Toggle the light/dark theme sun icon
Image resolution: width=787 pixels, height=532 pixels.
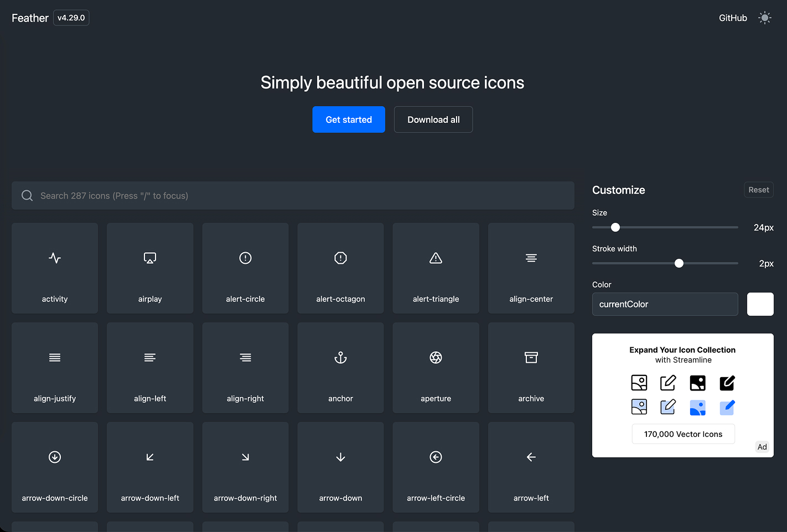(764, 18)
